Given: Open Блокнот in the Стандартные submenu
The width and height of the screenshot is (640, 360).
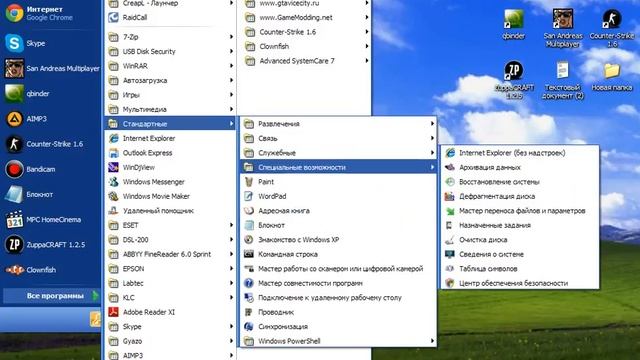Looking at the screenshot, I should (338, 225).
